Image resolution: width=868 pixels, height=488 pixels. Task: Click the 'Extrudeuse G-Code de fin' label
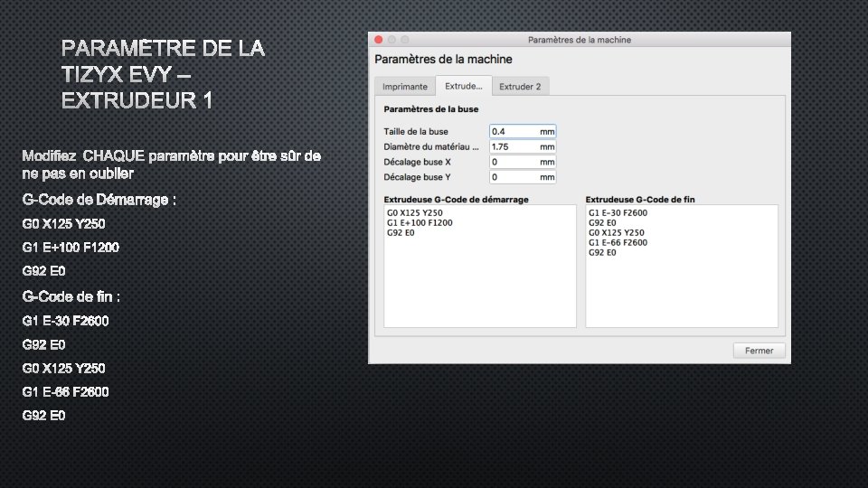(640, 199)
